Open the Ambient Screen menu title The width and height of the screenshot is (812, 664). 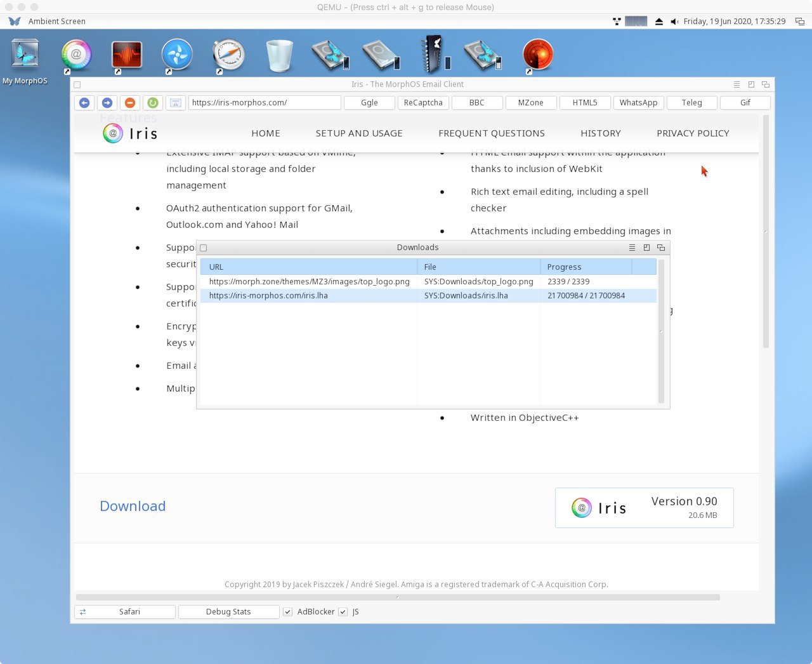(x=57, y=22)
